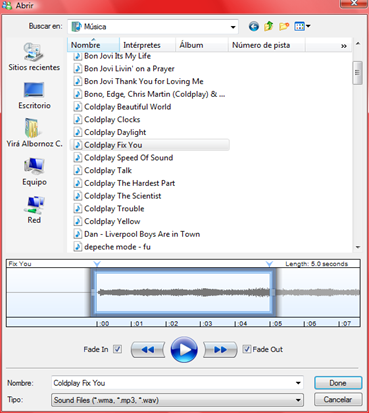This screenshot has width=369, height=413.
Task: Click the start marker above the waveform
Action: [x=97, y=264]
